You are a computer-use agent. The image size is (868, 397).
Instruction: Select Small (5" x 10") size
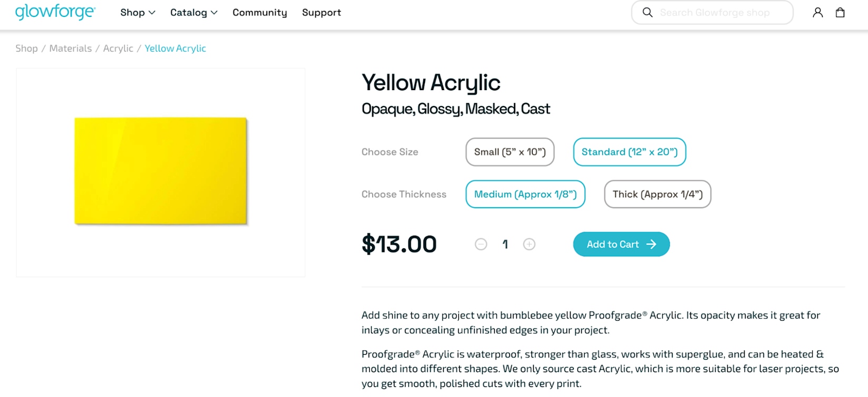pyautogui.click(x=509, y=152)
